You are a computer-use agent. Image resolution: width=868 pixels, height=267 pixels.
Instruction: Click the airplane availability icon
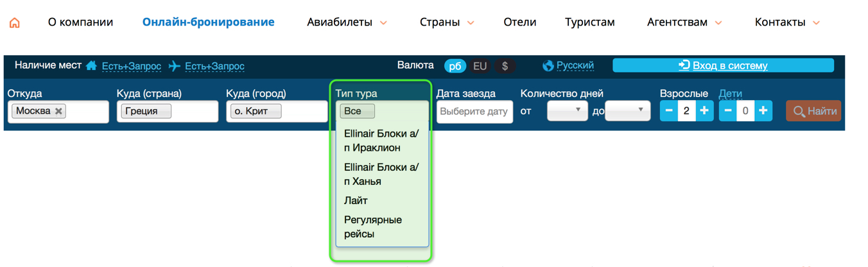(175, 66)
